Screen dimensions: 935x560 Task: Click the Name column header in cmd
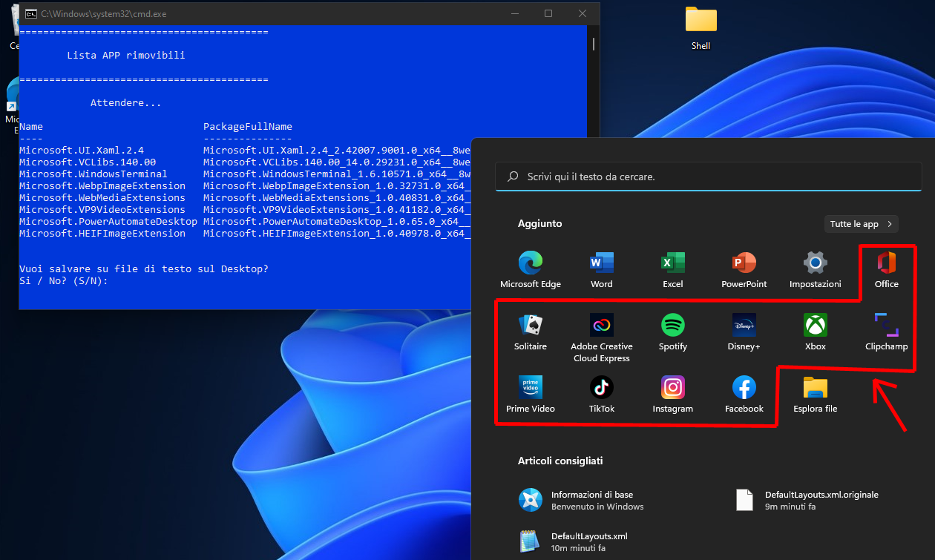(x=31, y=127)
